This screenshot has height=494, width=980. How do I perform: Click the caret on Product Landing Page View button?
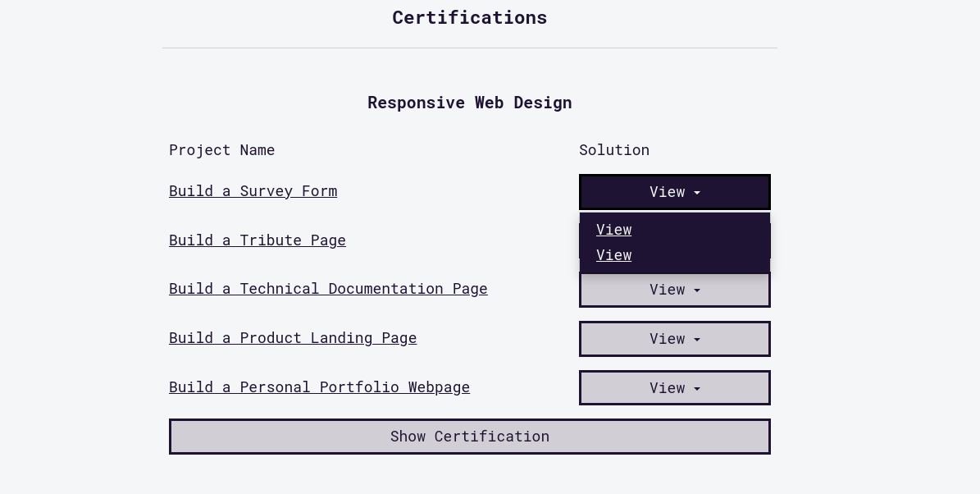[x=697, y=339]
